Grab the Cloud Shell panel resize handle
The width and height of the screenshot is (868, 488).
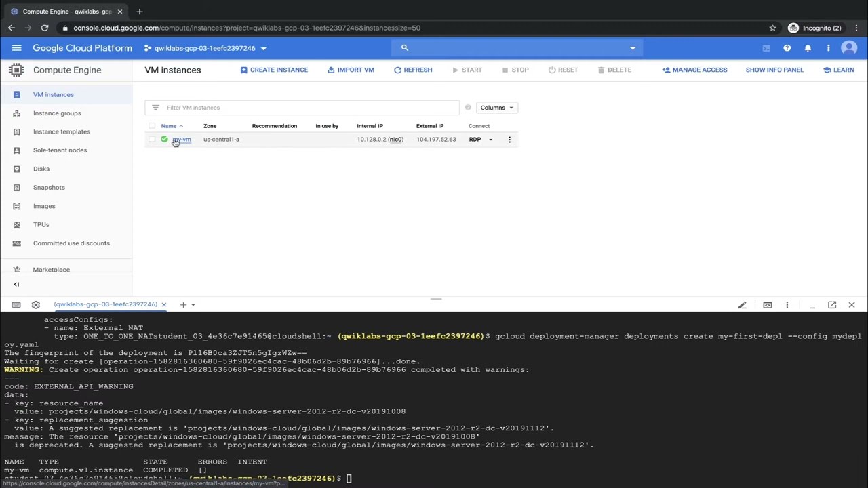(x=436, y=298)
